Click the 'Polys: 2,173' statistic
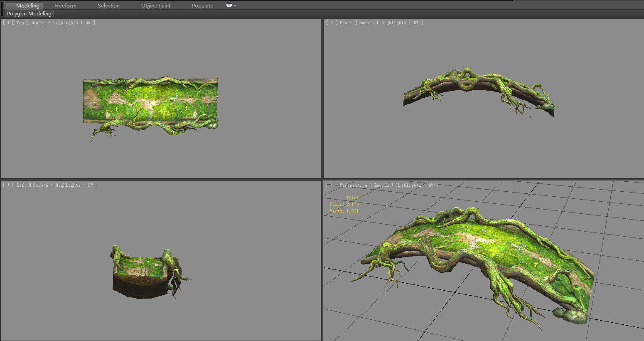This screenshot has height=341, width=644. click(x=344, y=204)
